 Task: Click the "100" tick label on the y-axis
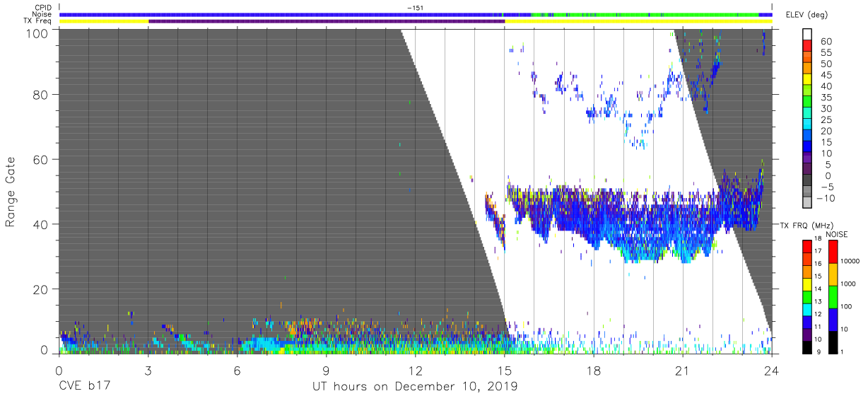pyautogui.click(x=37, y=33)
